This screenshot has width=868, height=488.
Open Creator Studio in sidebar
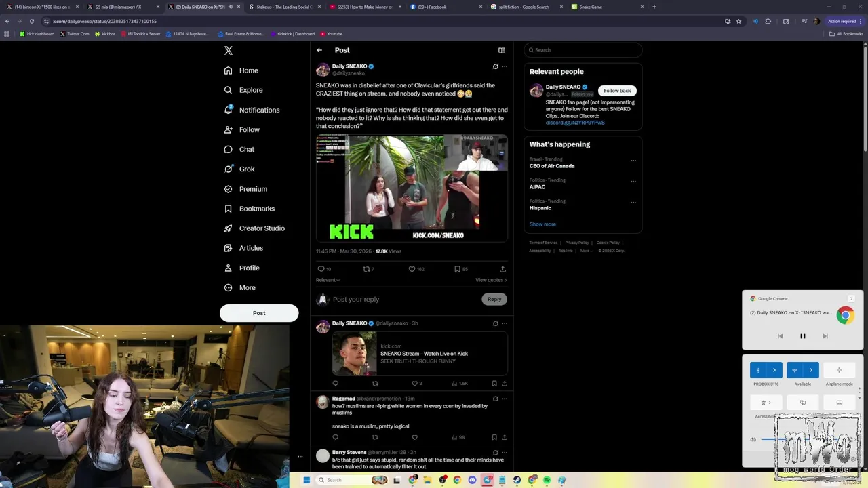click(254, 228)
